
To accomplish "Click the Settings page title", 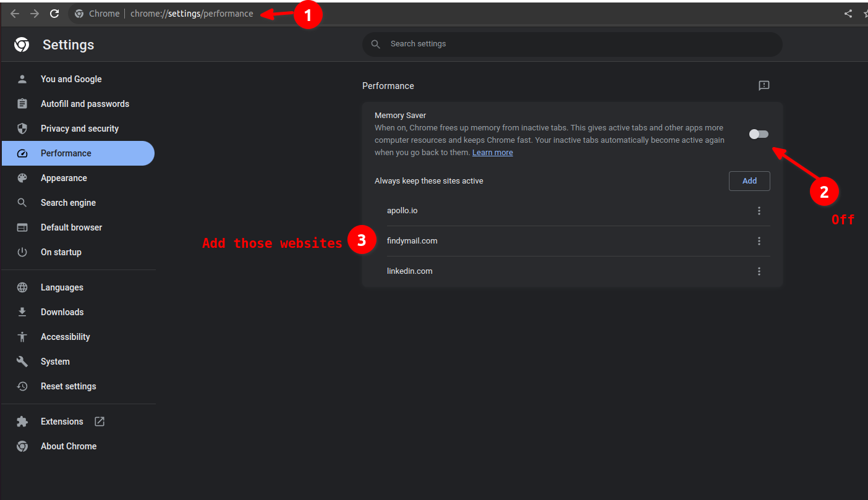I will [x=69, y=44].
